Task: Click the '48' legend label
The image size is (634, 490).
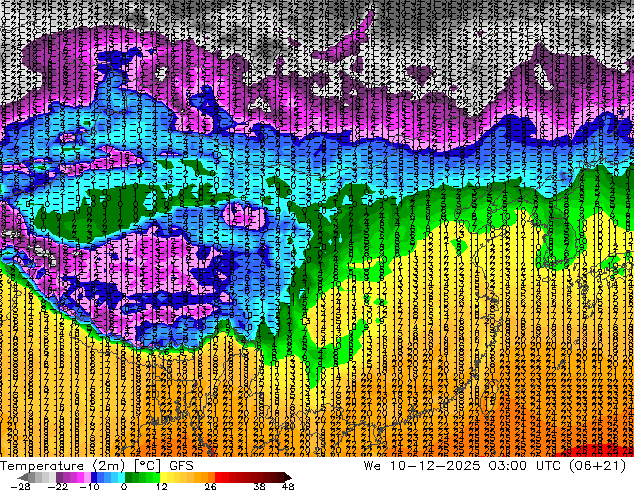Action: click(x=288, y=486)
